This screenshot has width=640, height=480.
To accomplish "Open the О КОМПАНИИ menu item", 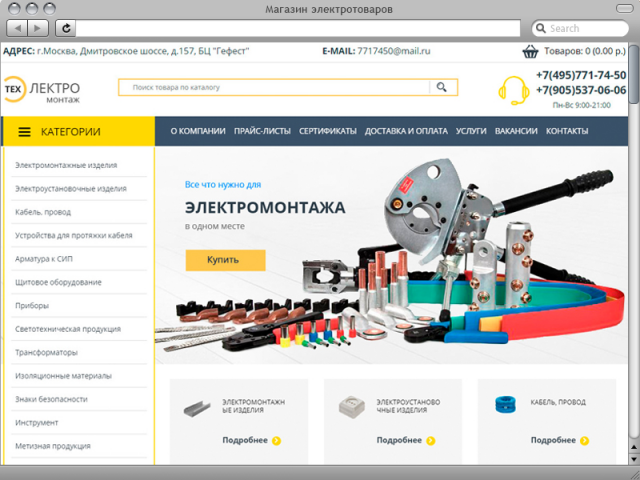I will (x=198, y=131).
